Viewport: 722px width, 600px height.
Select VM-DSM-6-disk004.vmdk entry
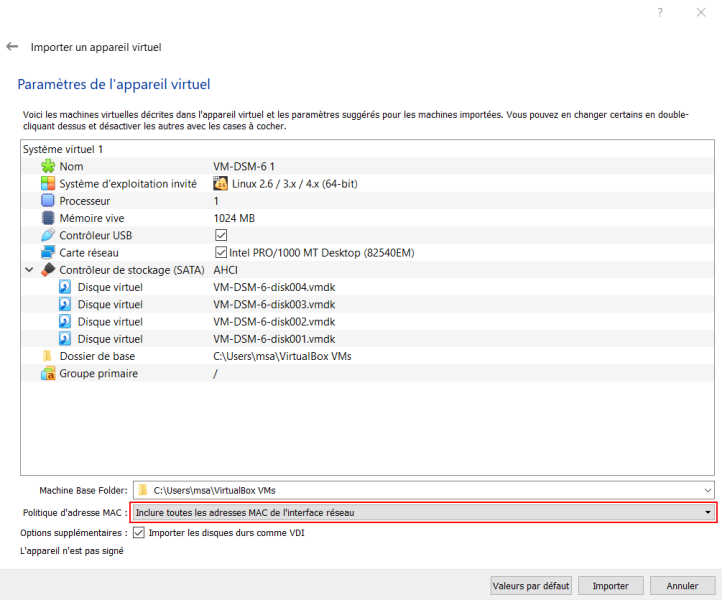pos(274,287)
